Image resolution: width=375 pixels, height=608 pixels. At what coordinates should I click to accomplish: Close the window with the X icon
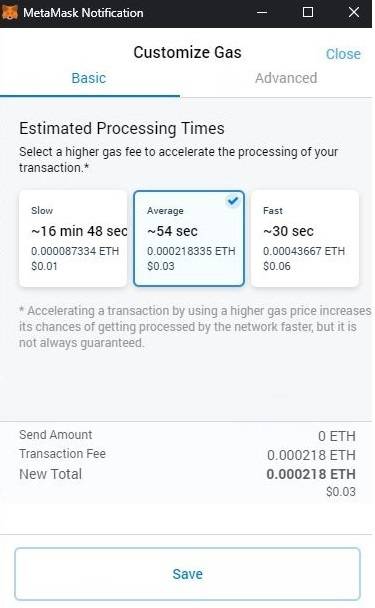tap(354, 12)
